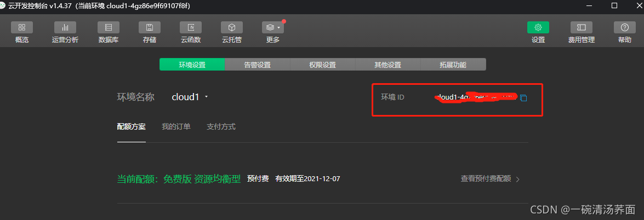This screenshot has width=644, height=220.
Task: Open the 云函数 cloud functions icon
Action: click(191, 27)
